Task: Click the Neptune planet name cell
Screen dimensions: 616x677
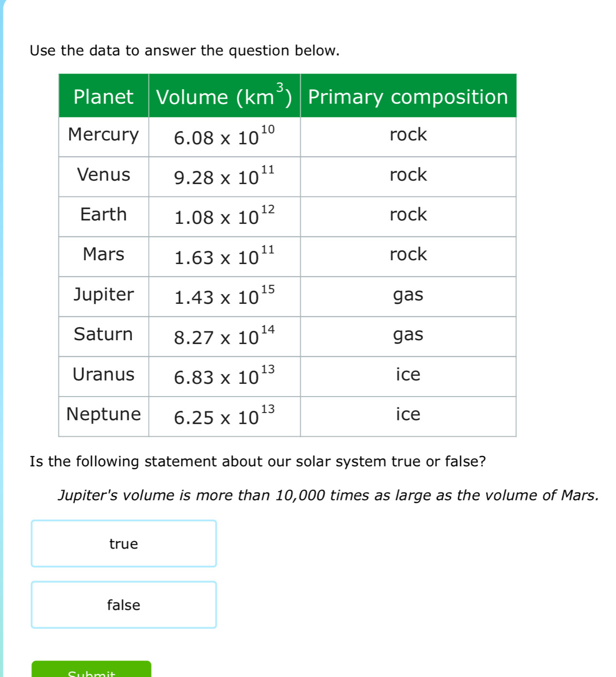Action: (103, 414)
